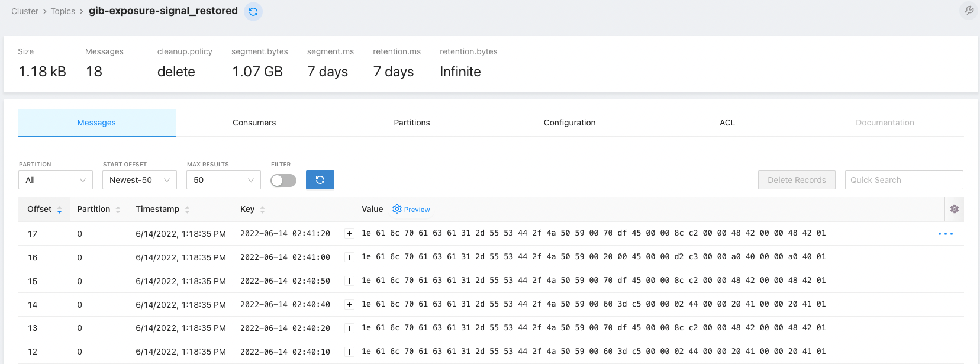Open the Start Offset dropdown Newest-50
Image resolution: width=980 pixels, height=364 pixels.
(x=140, y=180)
